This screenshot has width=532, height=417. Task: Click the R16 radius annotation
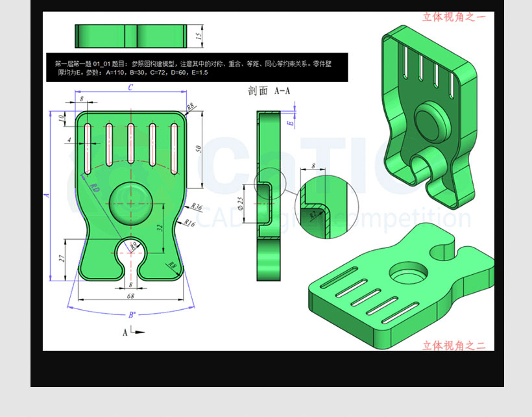point(189,223)
